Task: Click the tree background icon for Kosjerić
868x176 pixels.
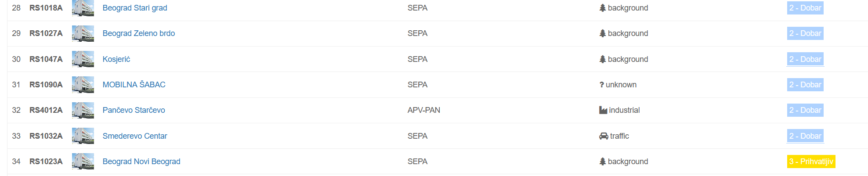Action: coord(603,59)
